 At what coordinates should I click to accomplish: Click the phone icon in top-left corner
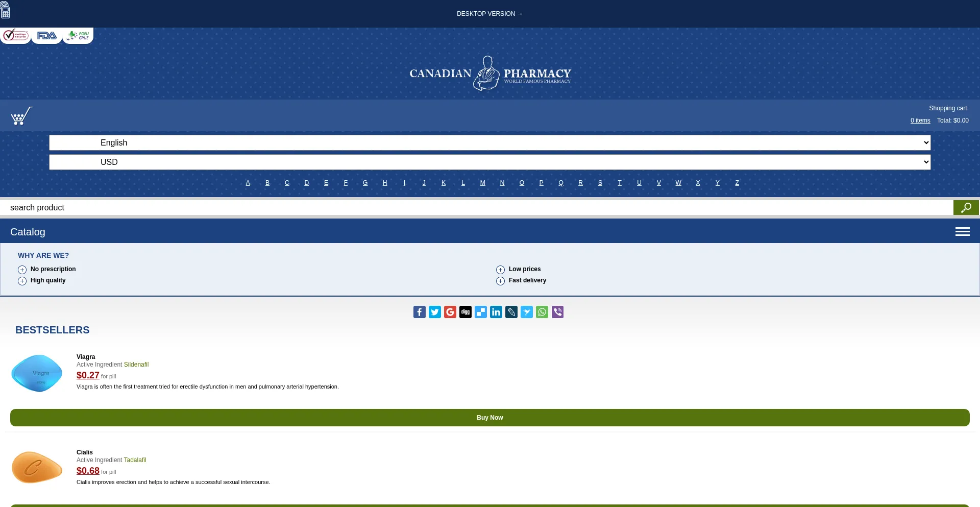6,10
